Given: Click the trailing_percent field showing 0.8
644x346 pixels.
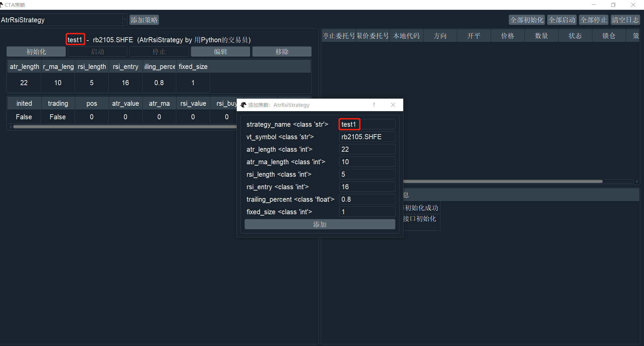Looking at the screenshot, I should 367,199.
